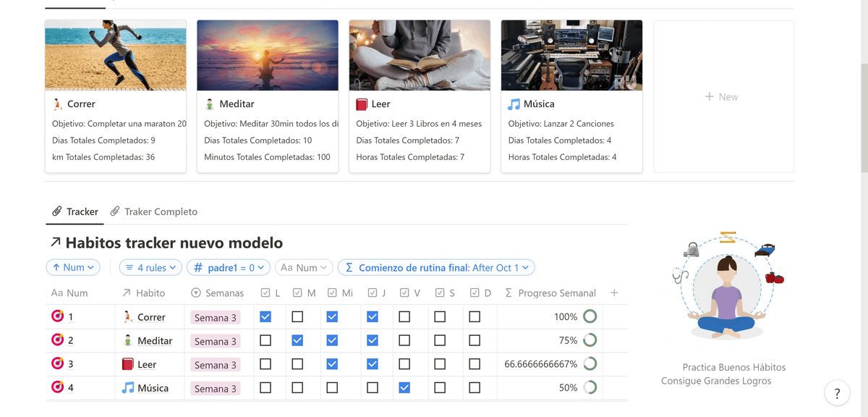This screenshot has width=868, height=417.
Task: Click the music note icon in Música card
Action: (x=514, y=104)
